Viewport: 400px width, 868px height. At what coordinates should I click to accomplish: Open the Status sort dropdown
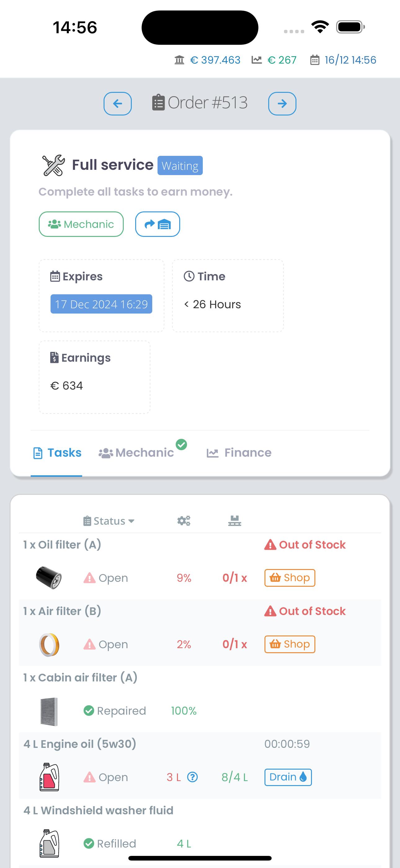pyautogui.click(x=109, y=521)
